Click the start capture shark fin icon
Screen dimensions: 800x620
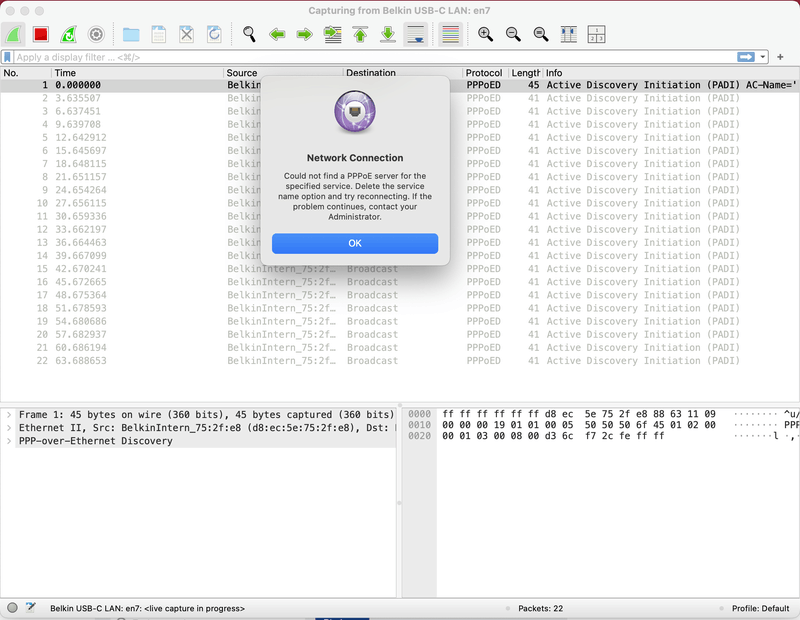13,35
